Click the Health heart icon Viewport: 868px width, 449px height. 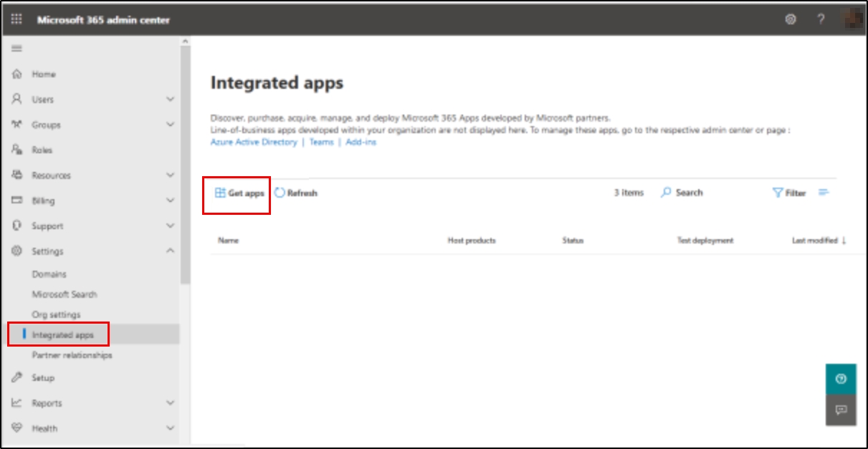pos(16,428)
